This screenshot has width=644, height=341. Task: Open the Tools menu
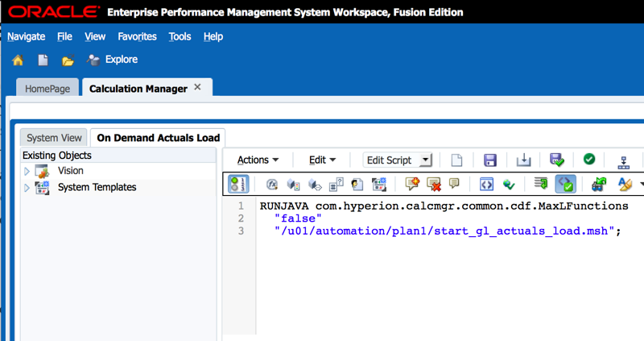(x=180, y=36)
